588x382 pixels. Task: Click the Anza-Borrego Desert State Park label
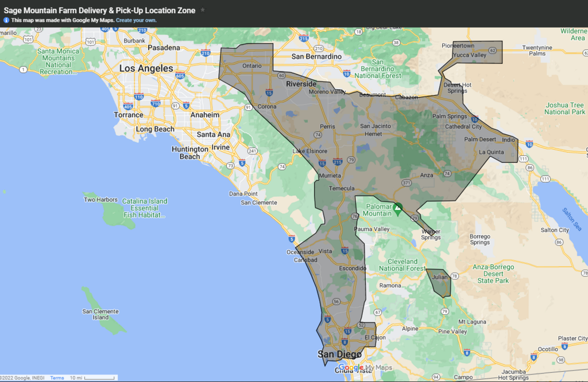pos(493,274)
